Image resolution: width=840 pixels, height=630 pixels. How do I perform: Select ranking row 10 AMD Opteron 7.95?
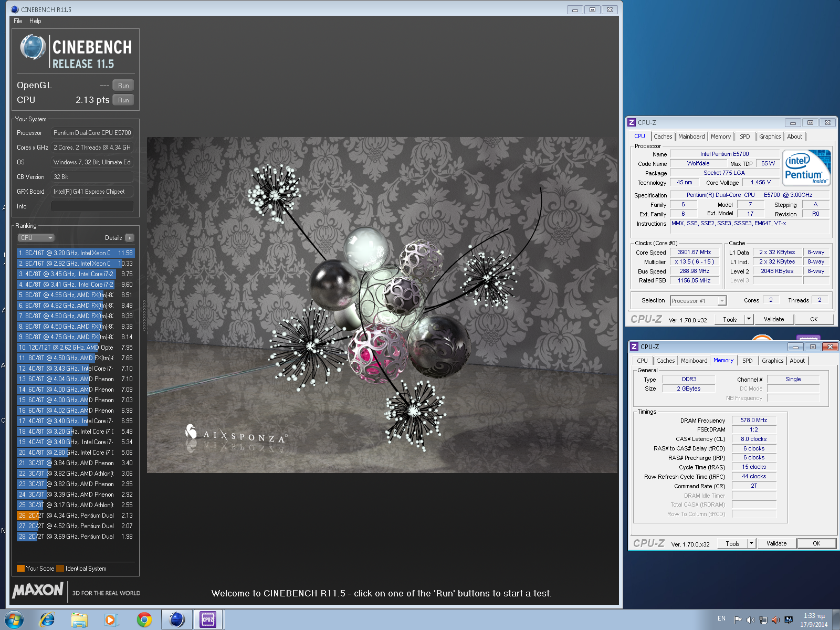pos(76,348)
